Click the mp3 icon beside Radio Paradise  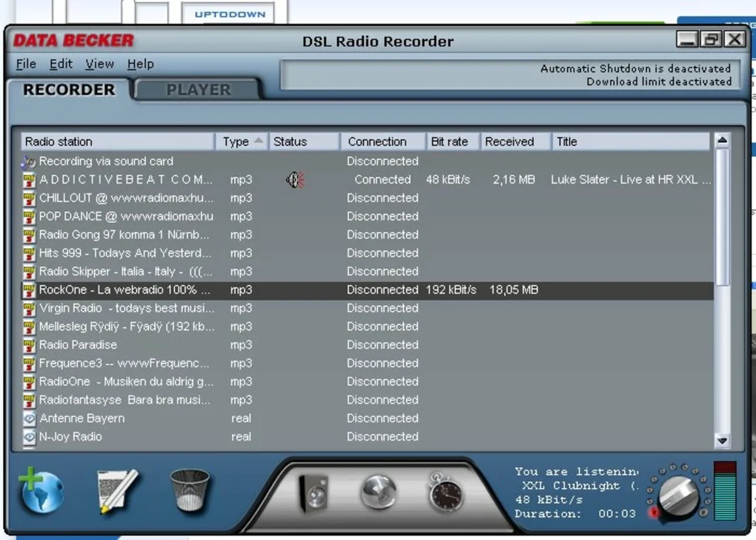coord(29,345)
